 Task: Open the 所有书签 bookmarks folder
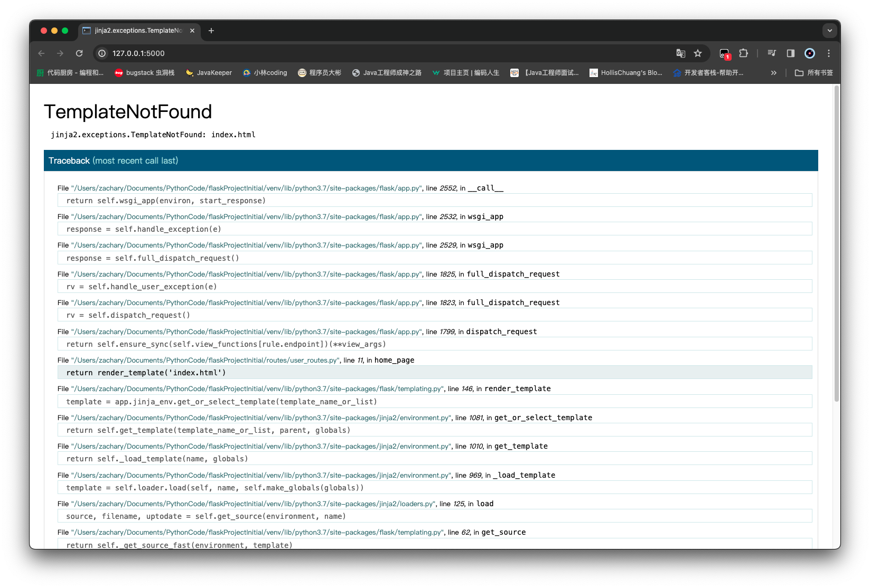[x=814, y=73]
